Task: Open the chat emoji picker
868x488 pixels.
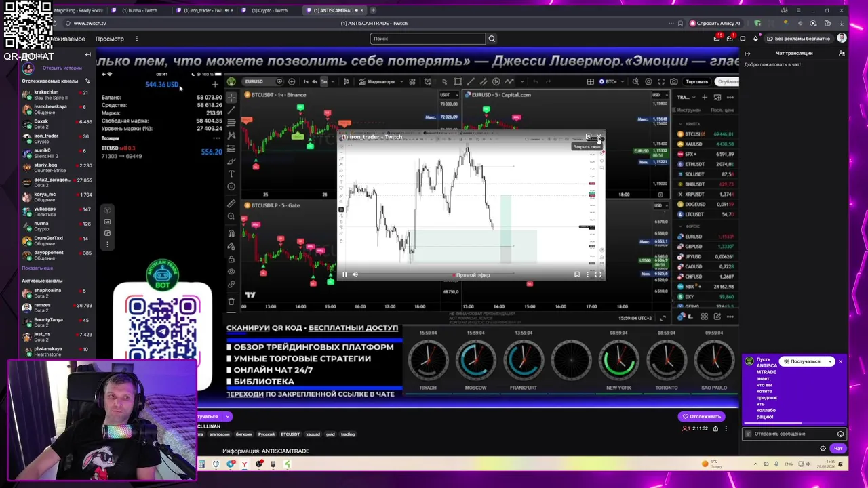Action: click(x=840, y=434)
